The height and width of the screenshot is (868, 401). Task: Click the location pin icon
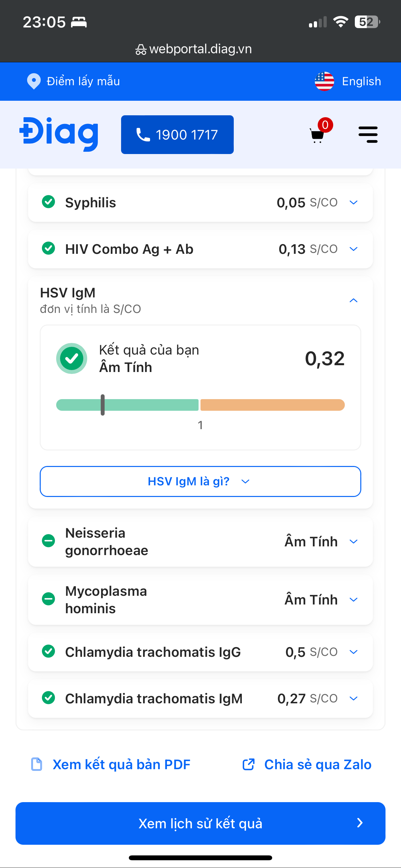coord(34,81)
